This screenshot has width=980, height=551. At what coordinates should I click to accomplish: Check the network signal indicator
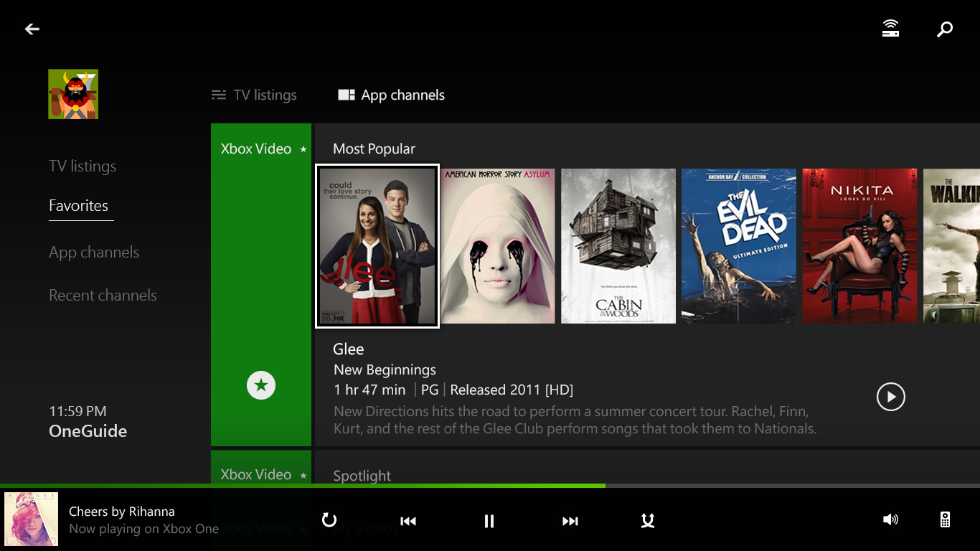[890, 27]
